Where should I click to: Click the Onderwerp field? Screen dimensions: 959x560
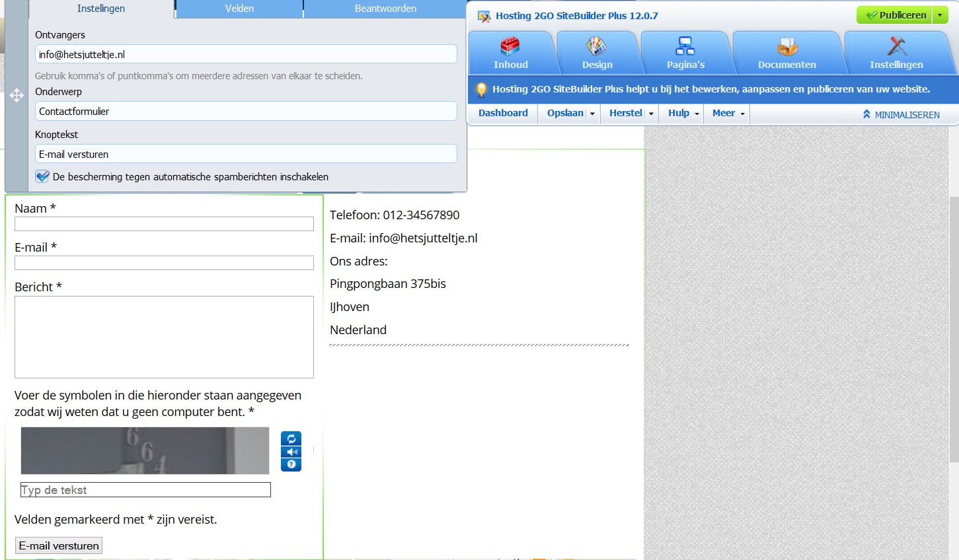point(246,111)
